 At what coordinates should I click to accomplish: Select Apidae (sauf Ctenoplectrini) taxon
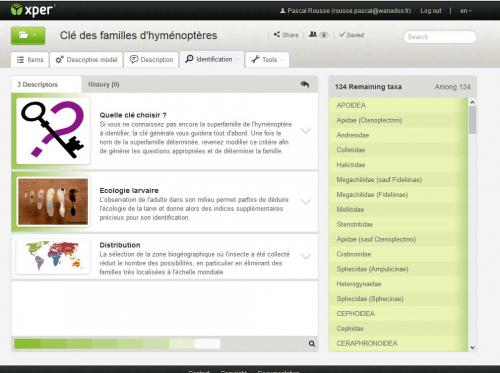pos(398,239)
